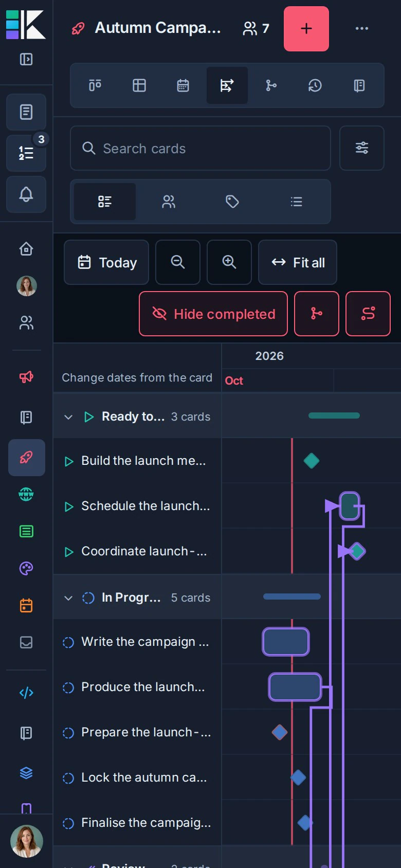Open the blue code brackets board
The image size is (401, 868).
[26, 693]
